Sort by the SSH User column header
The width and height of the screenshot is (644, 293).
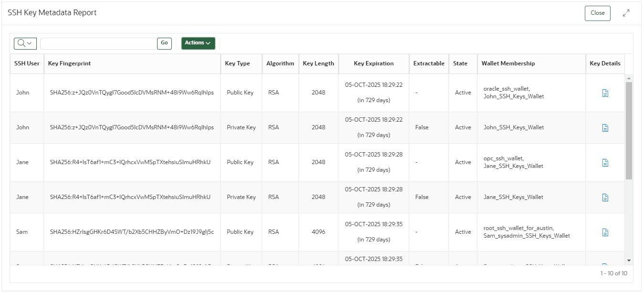coord(27,63)
